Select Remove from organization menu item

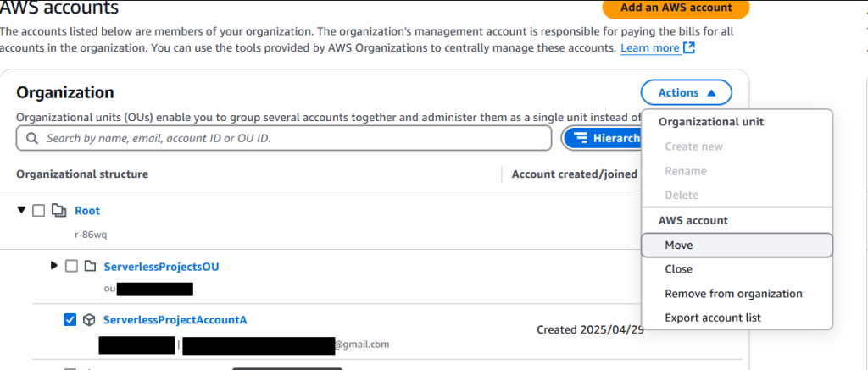737,294
